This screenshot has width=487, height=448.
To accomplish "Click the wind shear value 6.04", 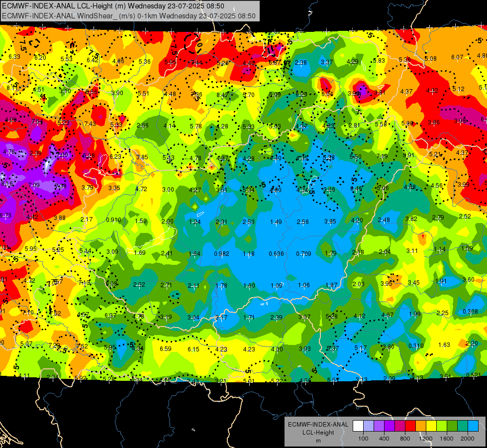I will [x=327, y=94].
